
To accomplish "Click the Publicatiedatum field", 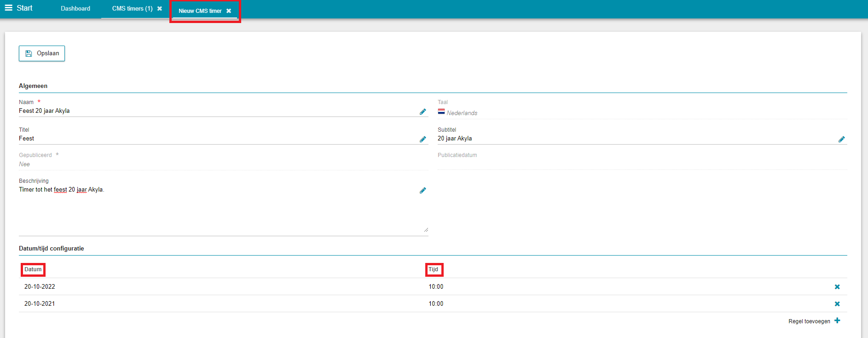I will tap(642, 164).
